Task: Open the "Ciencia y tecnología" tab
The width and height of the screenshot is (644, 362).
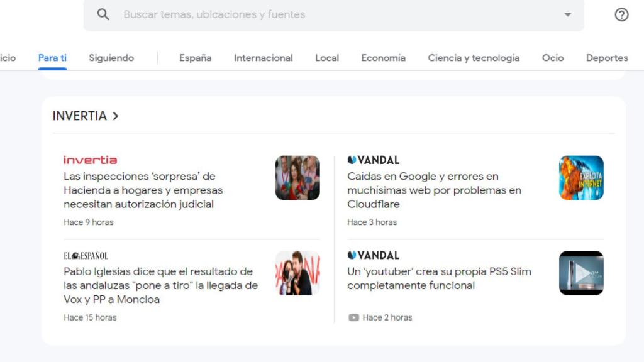Action: [x=474, y=57]
